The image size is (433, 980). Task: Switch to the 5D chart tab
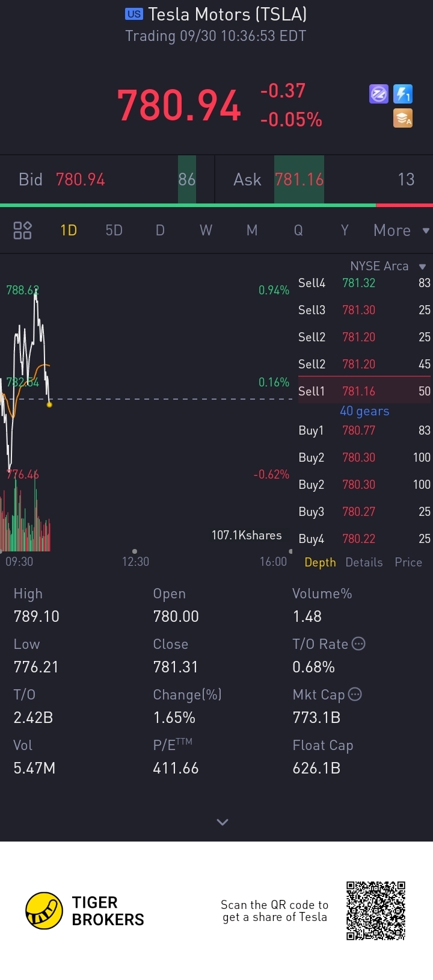[114, 231]
